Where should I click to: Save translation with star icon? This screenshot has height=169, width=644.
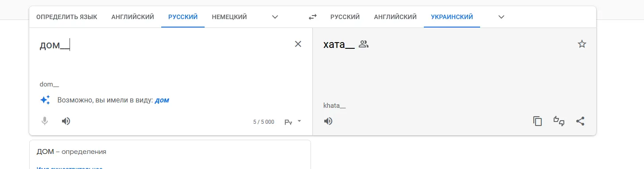(x=582, y=44)
